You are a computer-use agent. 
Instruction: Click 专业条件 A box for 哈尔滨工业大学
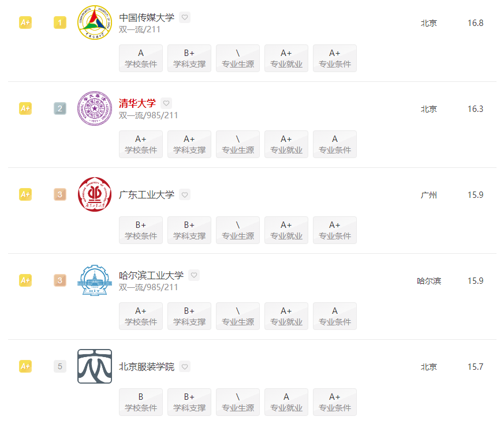click(335, 316)
